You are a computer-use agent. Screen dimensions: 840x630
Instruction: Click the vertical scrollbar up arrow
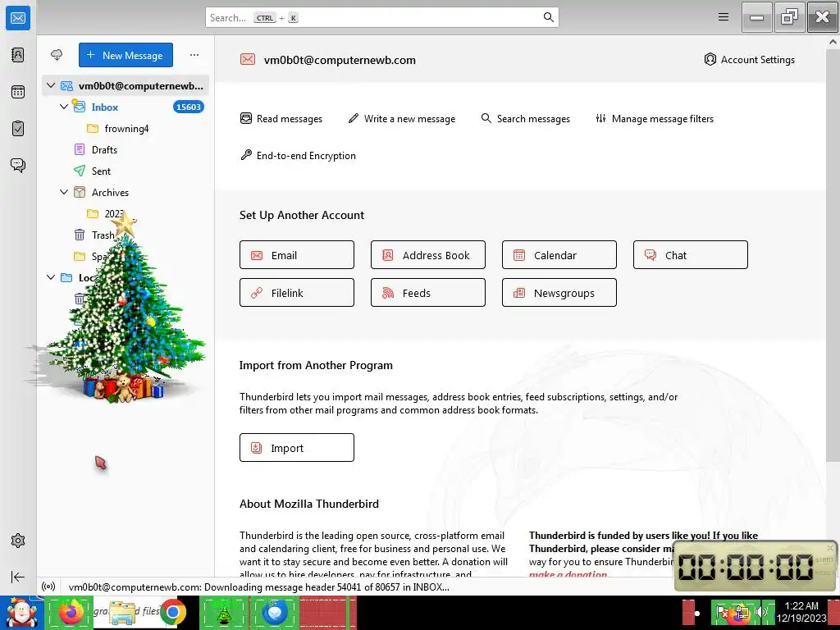[x=833, y=41]
